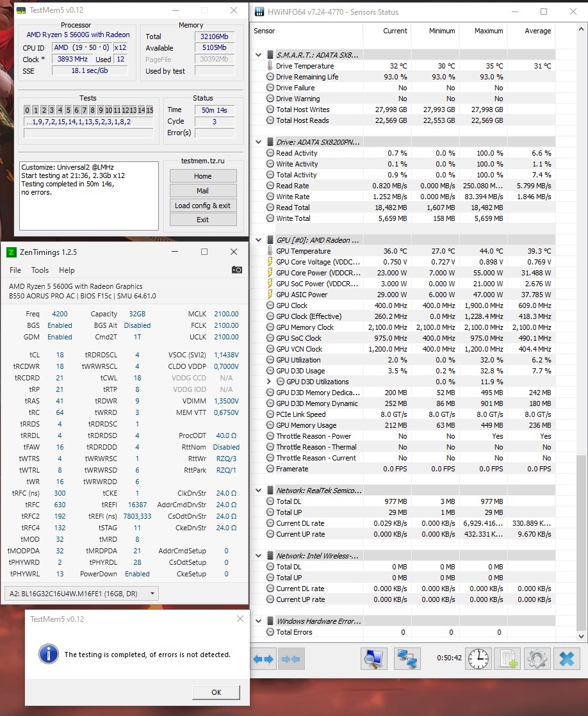588x716 pixels.
Task: Click the HWiNFO scrollbar down arrow
Action: pos(581,636)
